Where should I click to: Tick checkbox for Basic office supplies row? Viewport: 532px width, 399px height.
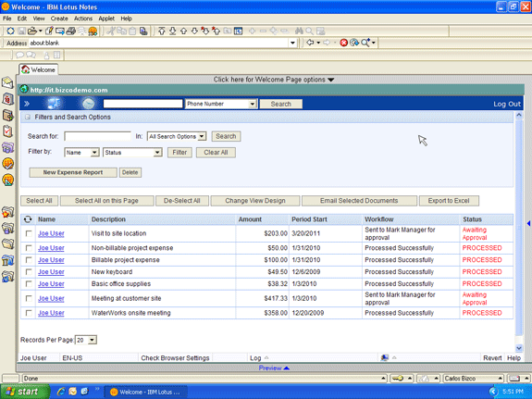(29, 284)
